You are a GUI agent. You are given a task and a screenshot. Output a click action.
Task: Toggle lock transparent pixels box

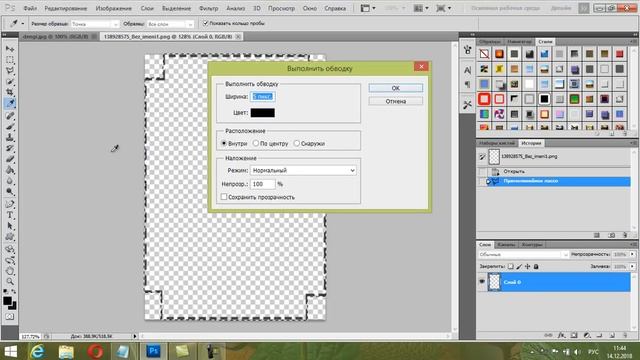click(511, 267)
